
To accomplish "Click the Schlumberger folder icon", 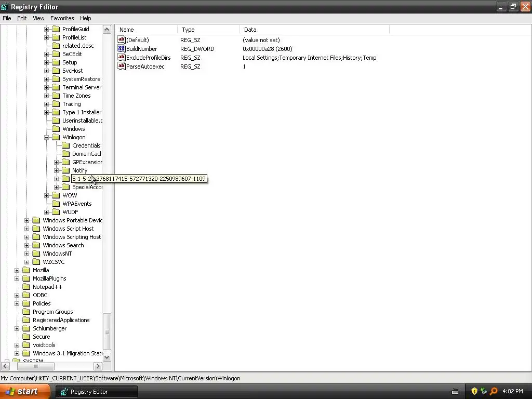I will 26,328.
